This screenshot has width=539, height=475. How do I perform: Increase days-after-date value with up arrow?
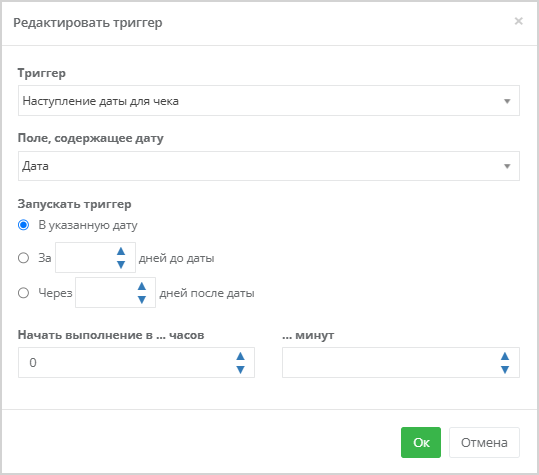tap(142, 286)
